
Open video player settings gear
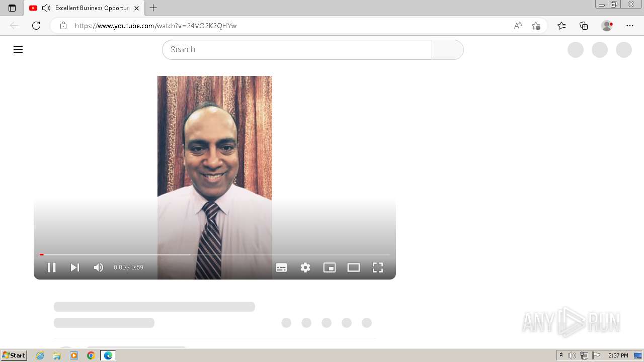coord(305,267)
